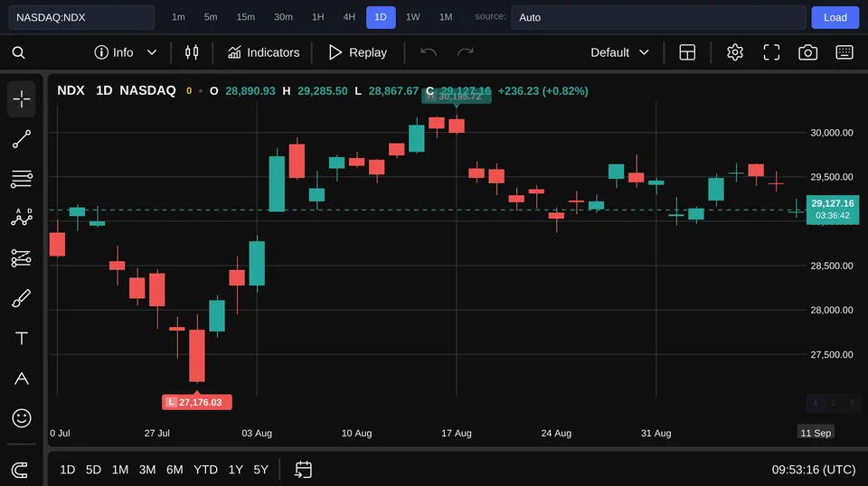This screenshot has width=868, height=486.
Task: Select the brush drawing tool
Action: (x=22, y=299)
